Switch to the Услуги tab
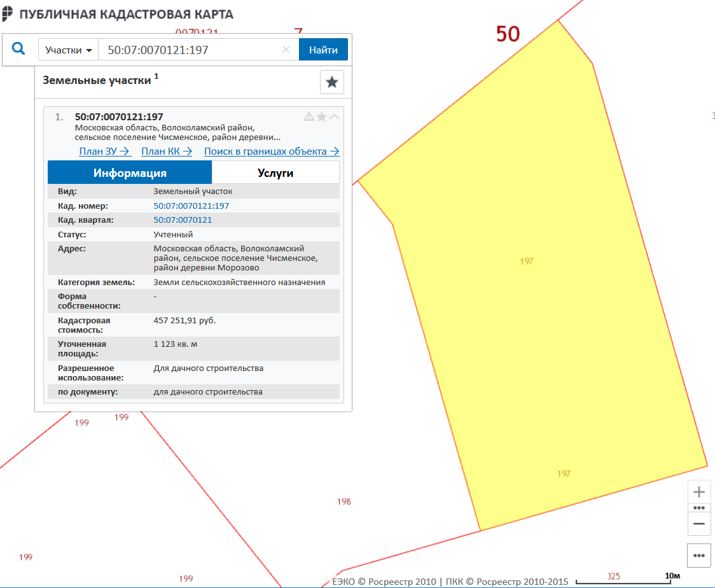The width and height of the screenshot is (715, 588). pos(275,172)
